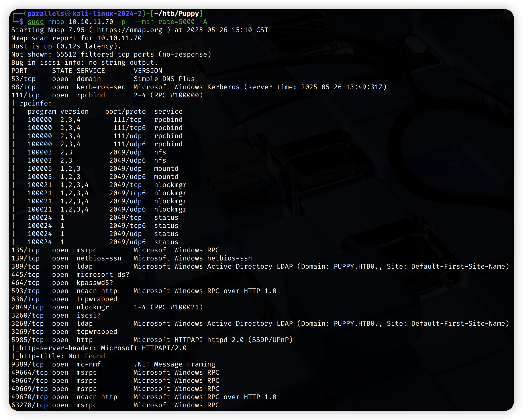Click 'ncacn_http' on the 49670/tcp line
Viewport: 523px width, 420px height.
[x=97, y=397]
